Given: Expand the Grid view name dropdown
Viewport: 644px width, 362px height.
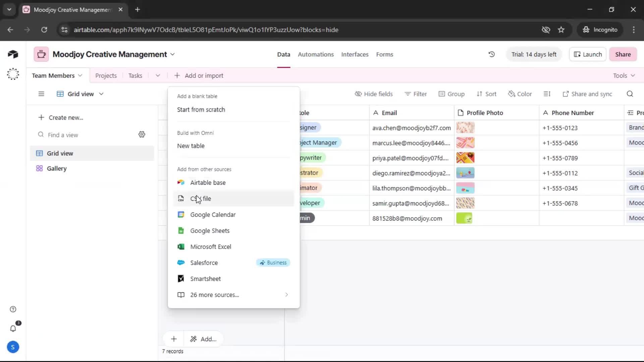Looking at the screenshot, I should point(101,94).
